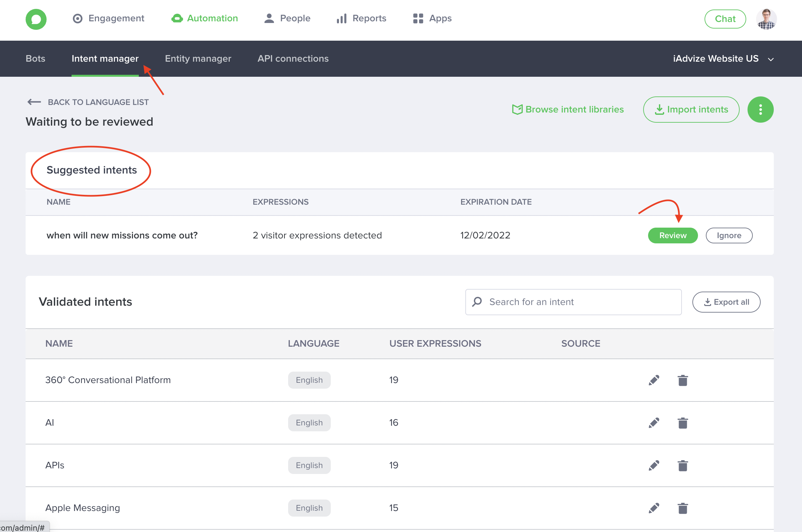The image size is (802, 532).
Task: Delete the APIs intent
Action: point(683,465)
